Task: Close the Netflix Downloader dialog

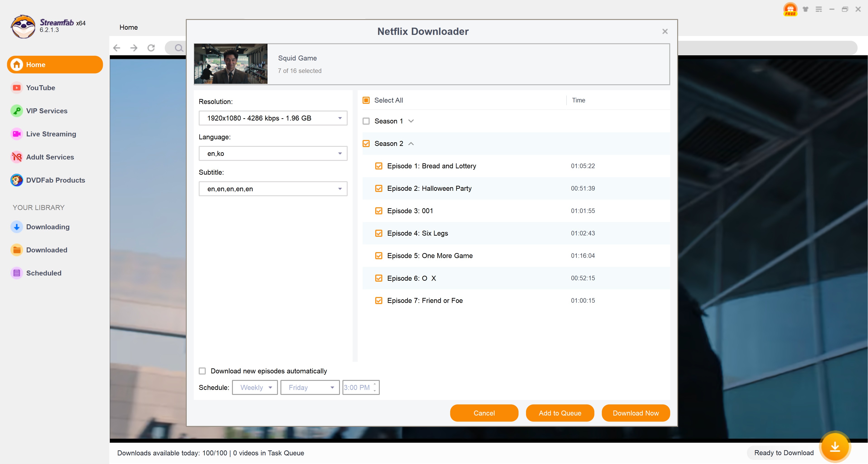Action: point(665,31)
